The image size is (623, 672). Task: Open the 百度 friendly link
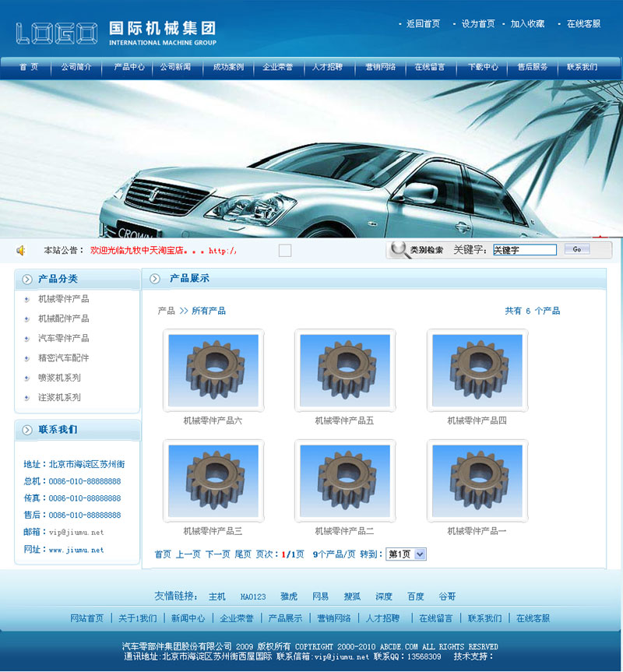click(x=416, y=596)
